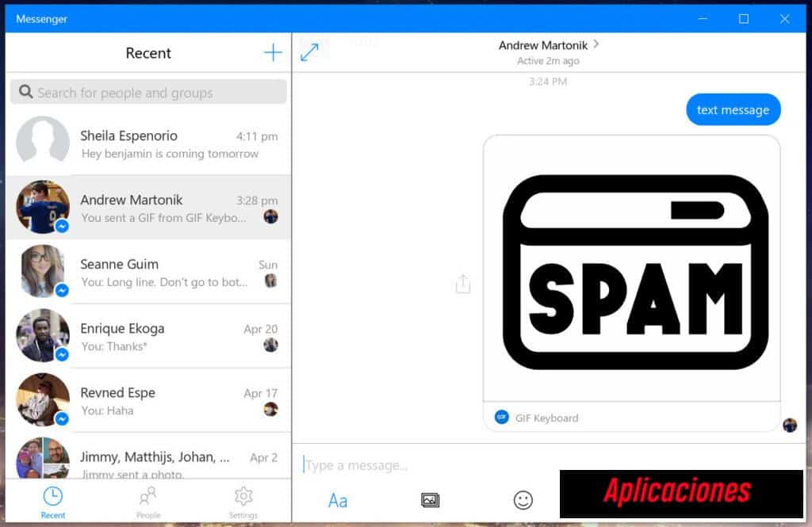Screen dimensions: 812x527
Task: Click "Hey benjamin is coming tomorrow" preview
Action: click(x=170, y=154)
